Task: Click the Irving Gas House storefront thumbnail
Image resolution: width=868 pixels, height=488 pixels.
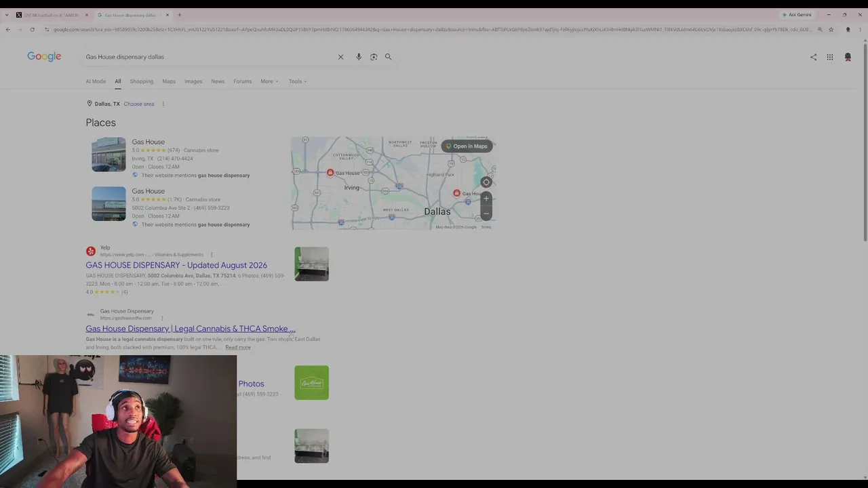Action: click(x=108, y=155)
